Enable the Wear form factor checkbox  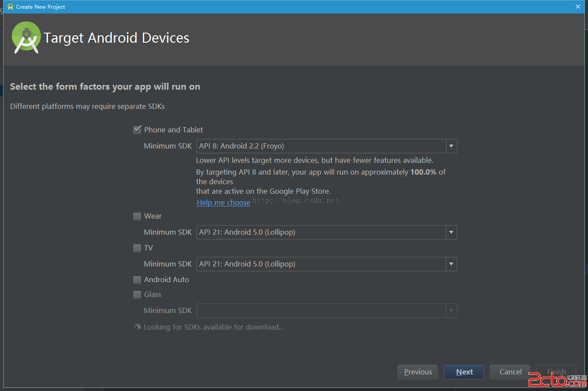tap(137, 216)
